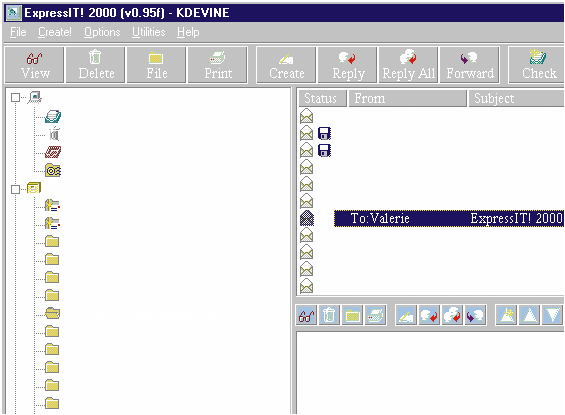Click Reply All in the main toolbar
This screenshot has width=565, height=415.
pos(408,65)
